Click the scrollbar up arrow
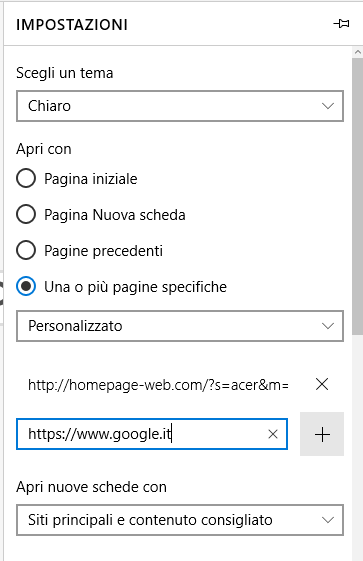Viewport: 363px width, 561px height. pyautogui.click(x=358, y=52)
